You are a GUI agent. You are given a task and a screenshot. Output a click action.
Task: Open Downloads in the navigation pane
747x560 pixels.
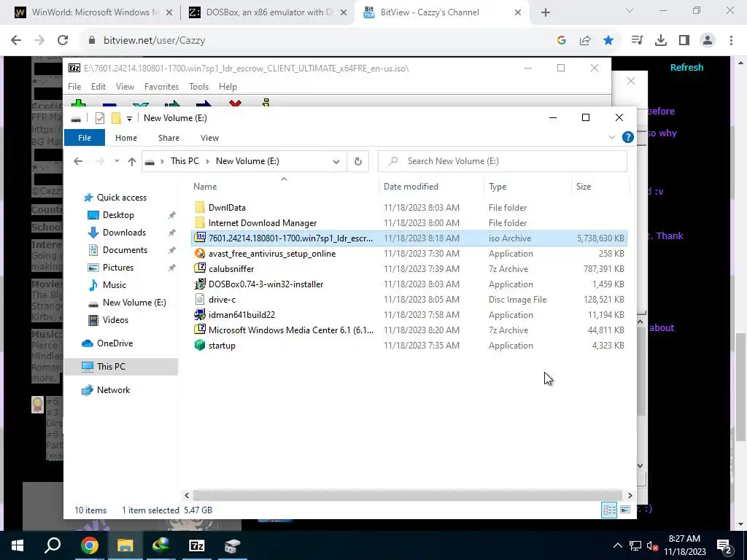tap(124, 233)
